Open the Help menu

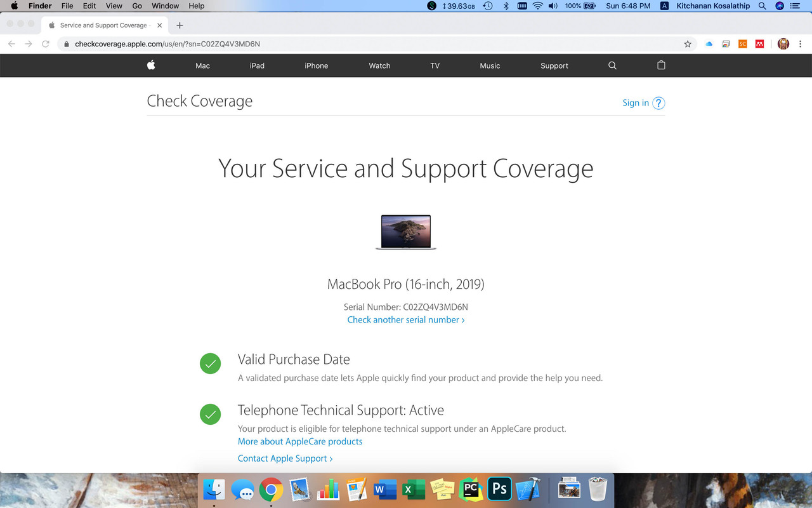click(x=197, y=6)
